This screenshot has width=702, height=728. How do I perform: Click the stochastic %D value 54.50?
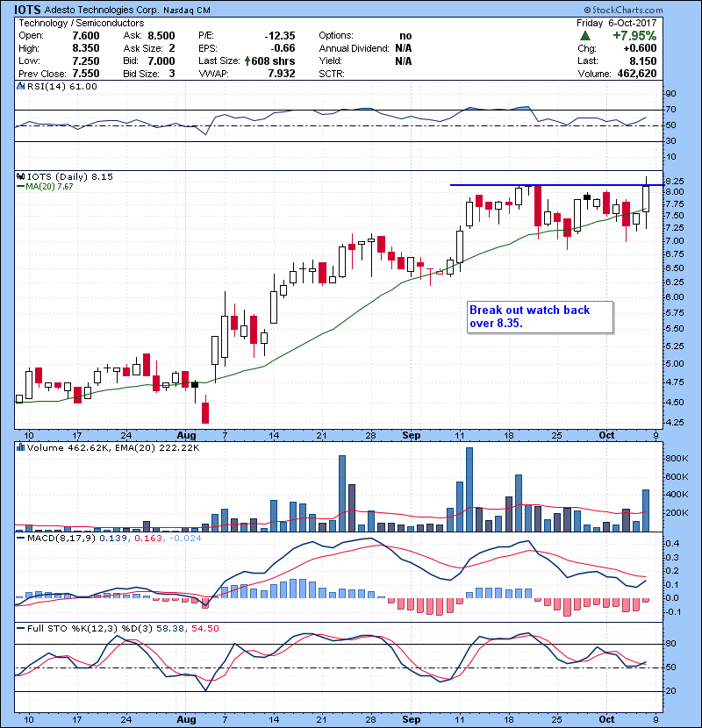click(204, 628)
